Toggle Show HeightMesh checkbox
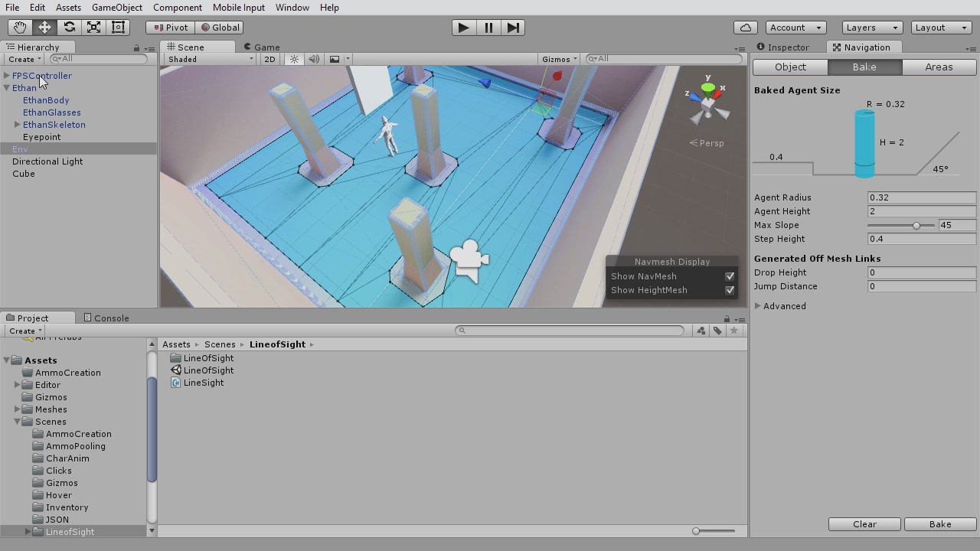The height and width of the screenshot is (551, 980). [730, 290]
